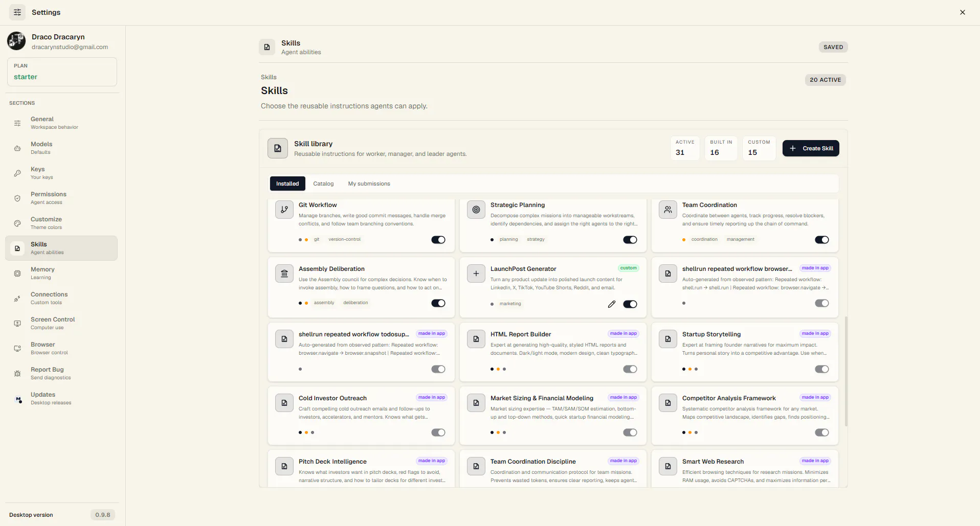Enable the HTML Report Builder toggle
This screenshot has width=980, height=526.
[x=630, y=369]
